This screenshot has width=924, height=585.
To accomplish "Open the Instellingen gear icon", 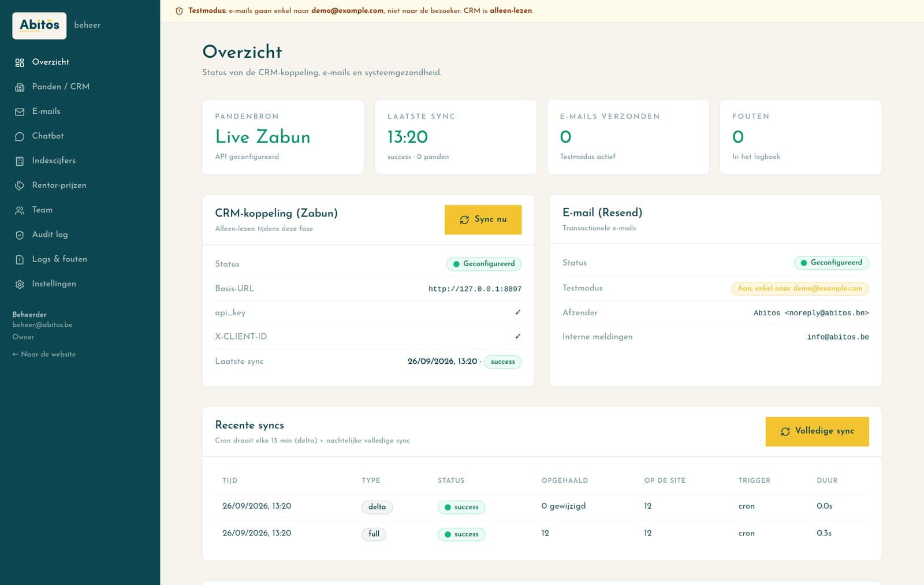I will tap(20, 284).
